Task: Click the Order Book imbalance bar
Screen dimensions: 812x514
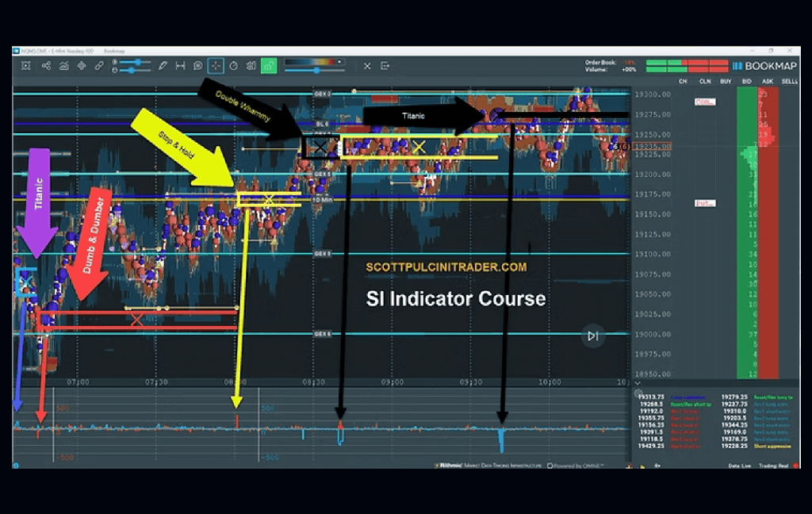Action: (x=687, y=62)
